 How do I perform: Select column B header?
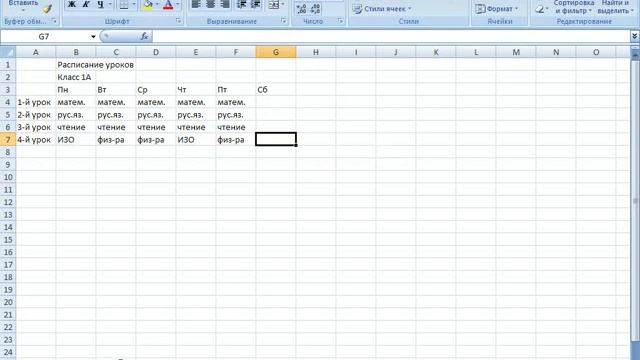click(x=76, y=52)
